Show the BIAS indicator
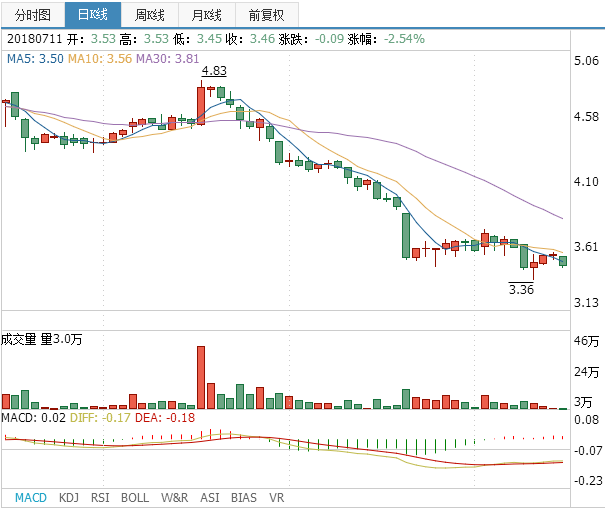This screenshot has height=511, width=605. 244,497
